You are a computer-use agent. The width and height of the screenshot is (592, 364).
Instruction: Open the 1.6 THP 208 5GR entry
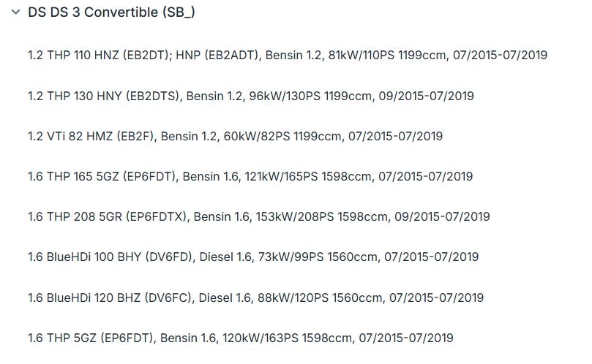(258, 217)
